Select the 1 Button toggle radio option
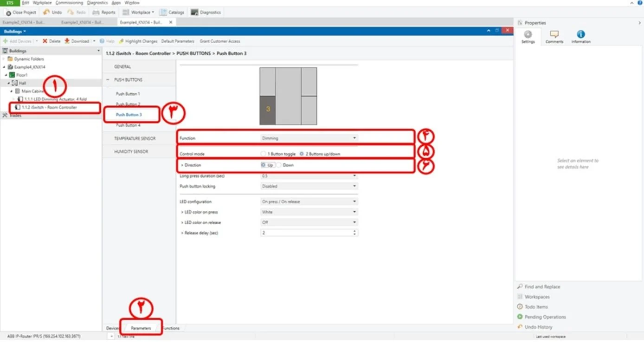The image size is (644, 350). (263, 154)
